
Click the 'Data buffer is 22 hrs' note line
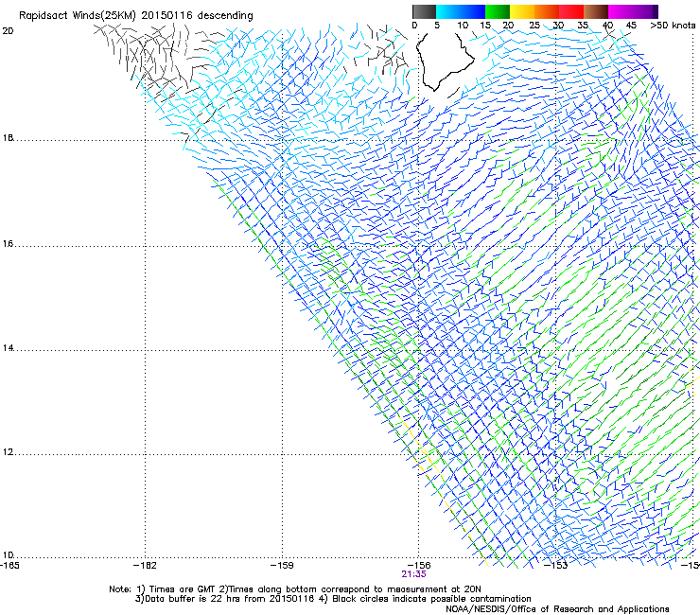click(333, 599)
